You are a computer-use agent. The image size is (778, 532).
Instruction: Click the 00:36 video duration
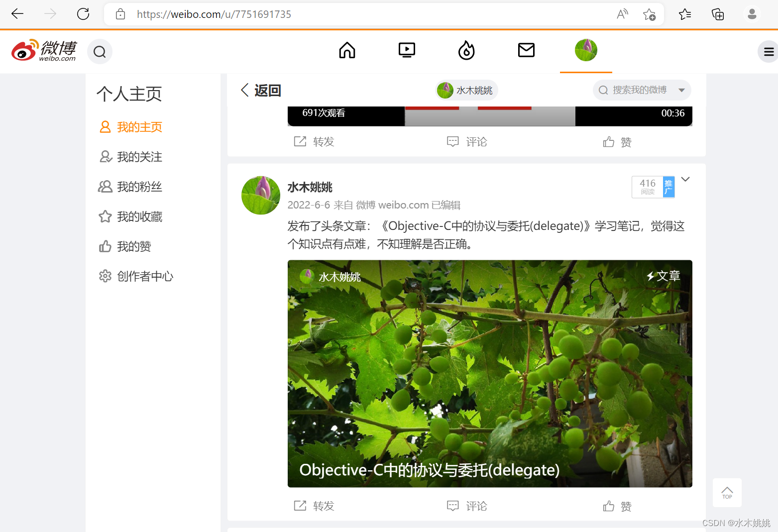pos(673,113)
